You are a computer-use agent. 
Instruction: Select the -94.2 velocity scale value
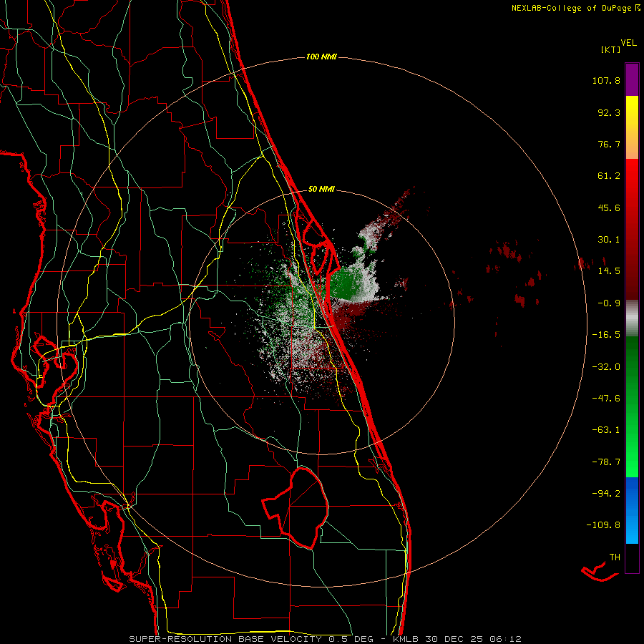(606, 493)
